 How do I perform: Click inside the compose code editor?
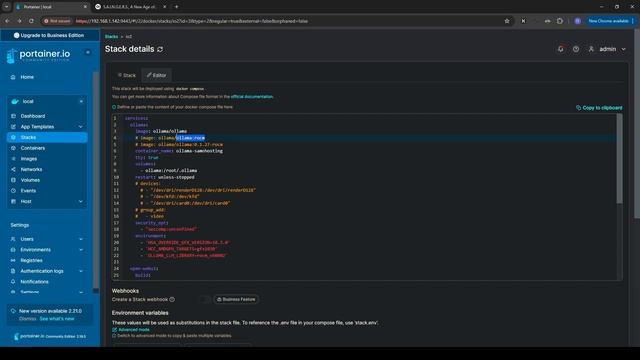coord(367,197)
